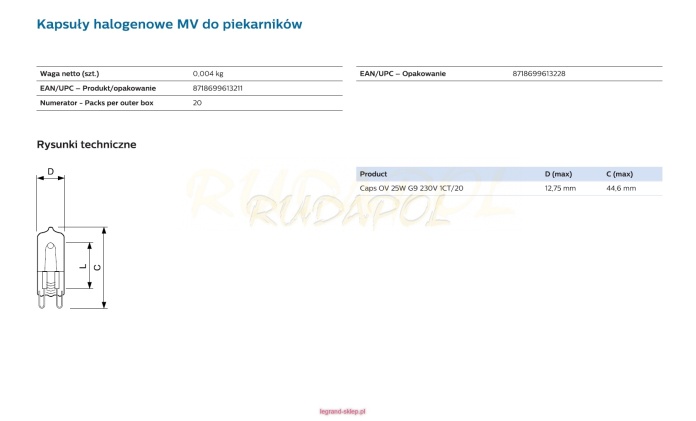Click the C (max) column header
This screenshot has width=696, height=421.
pos(619,174)
